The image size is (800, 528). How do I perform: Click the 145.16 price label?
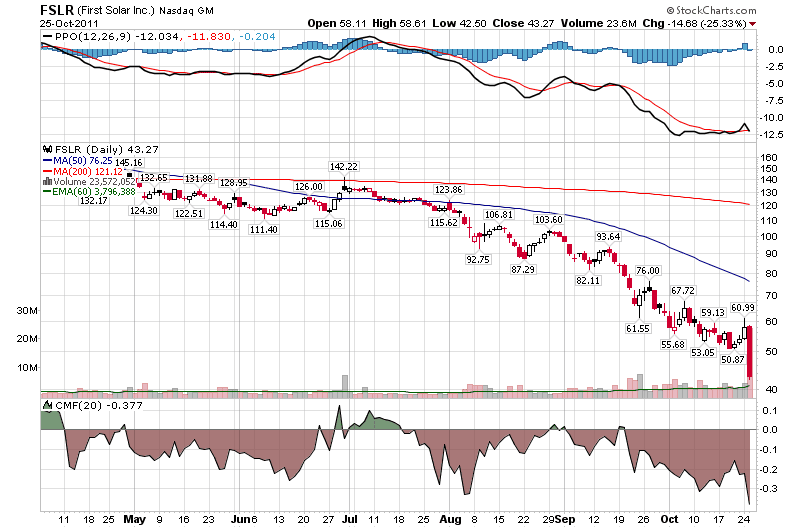(129, 163)
